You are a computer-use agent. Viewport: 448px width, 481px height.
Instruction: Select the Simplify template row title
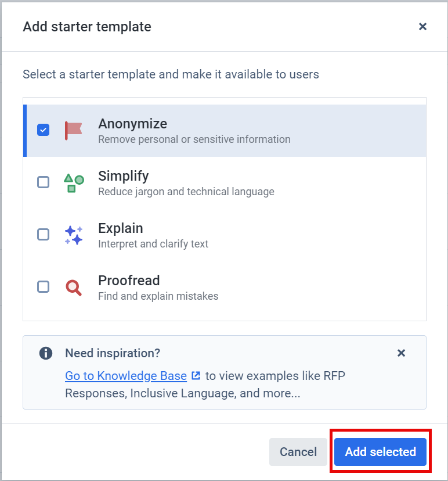(124, 176)
